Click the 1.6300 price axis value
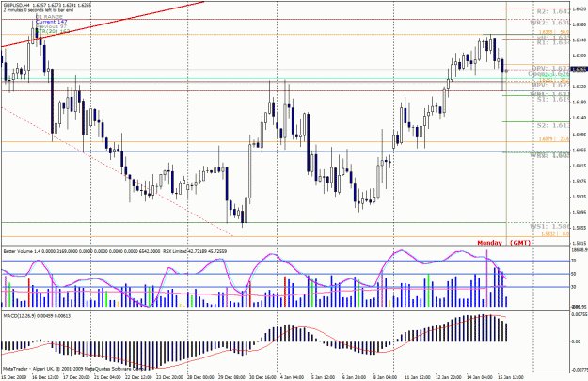The image size is (588, 381). click(x=579, y=56)
